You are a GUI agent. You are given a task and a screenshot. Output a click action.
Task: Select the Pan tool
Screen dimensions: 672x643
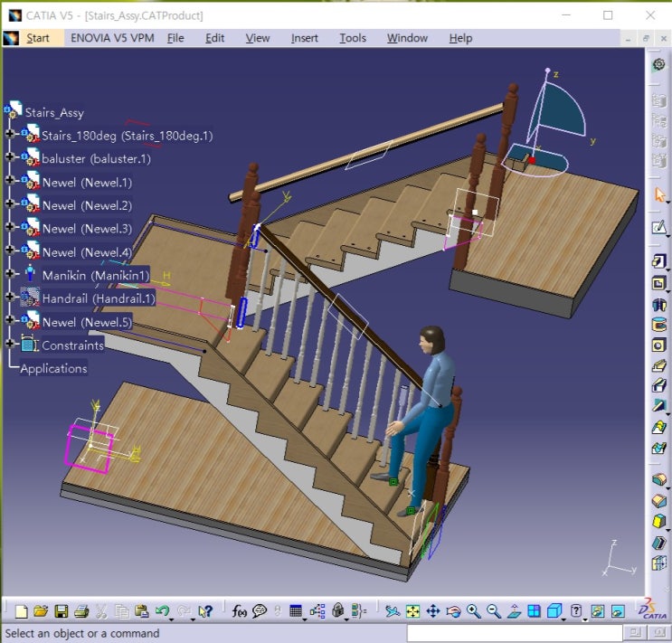(x=433, y=610)
